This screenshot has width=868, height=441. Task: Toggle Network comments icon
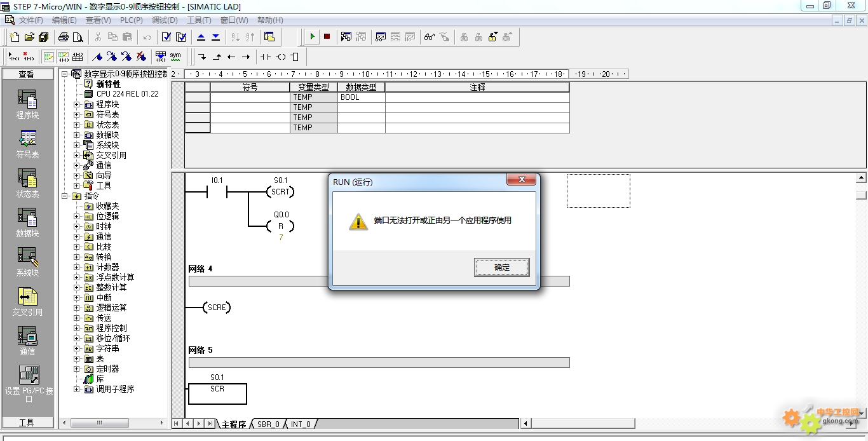pyautogui.click(x=63, y=57)
